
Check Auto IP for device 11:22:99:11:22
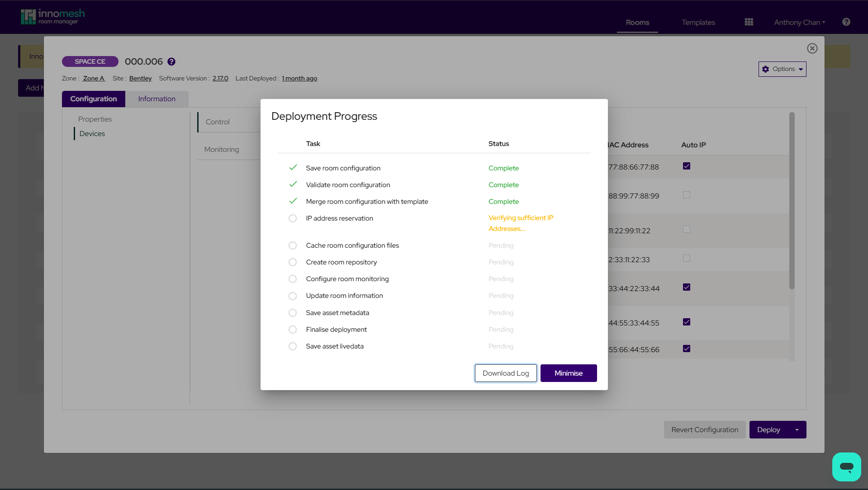(x=687, y=229)
